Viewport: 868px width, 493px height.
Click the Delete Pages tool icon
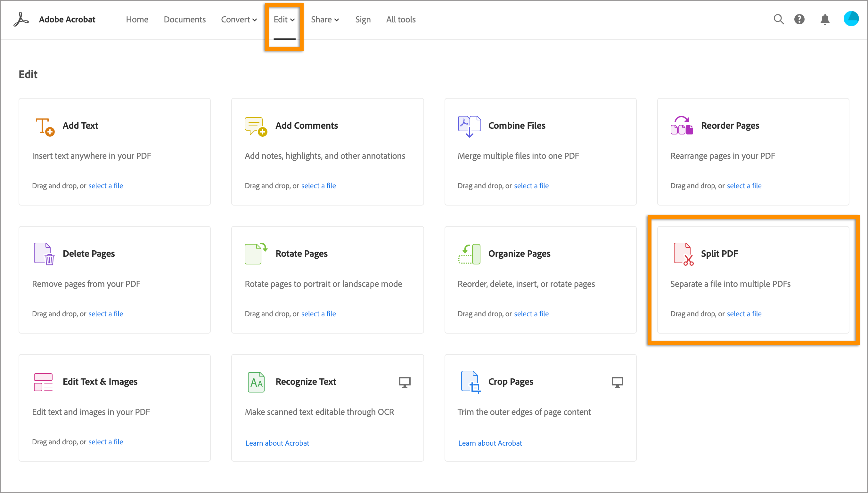[44, 253]
